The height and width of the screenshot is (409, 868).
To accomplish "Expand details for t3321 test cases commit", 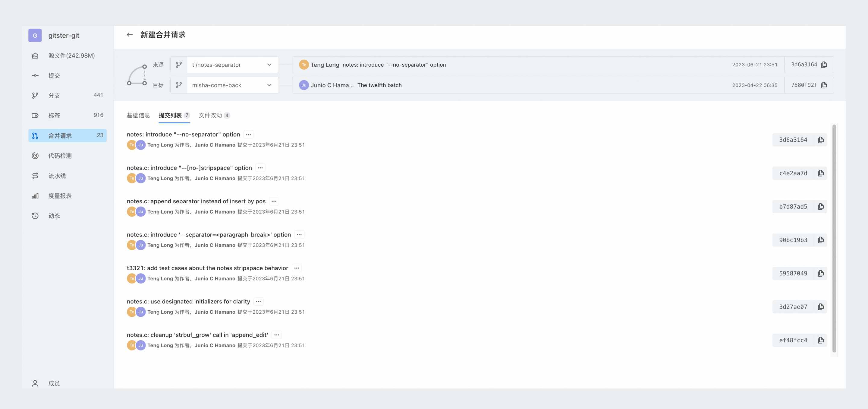I will tap(297, 268).
